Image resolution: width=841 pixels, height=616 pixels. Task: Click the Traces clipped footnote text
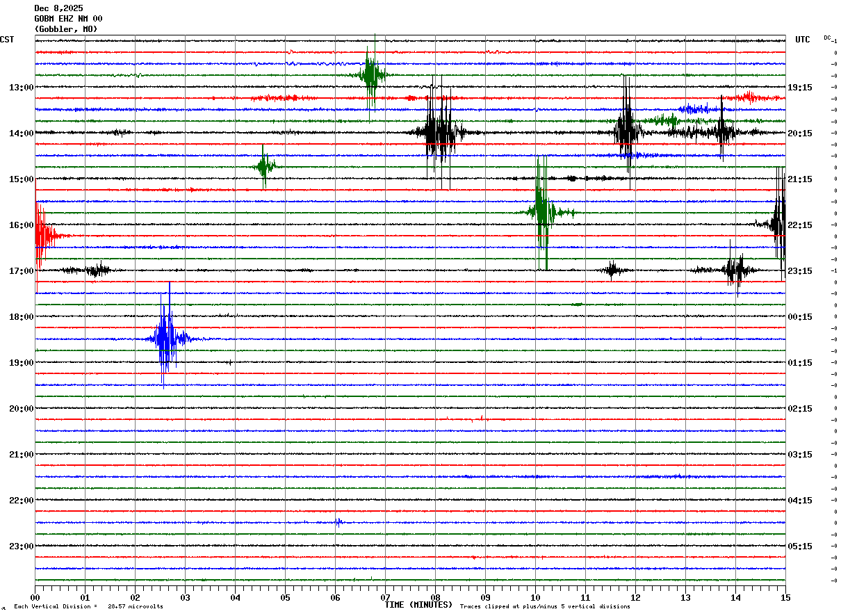click(545, 607)
